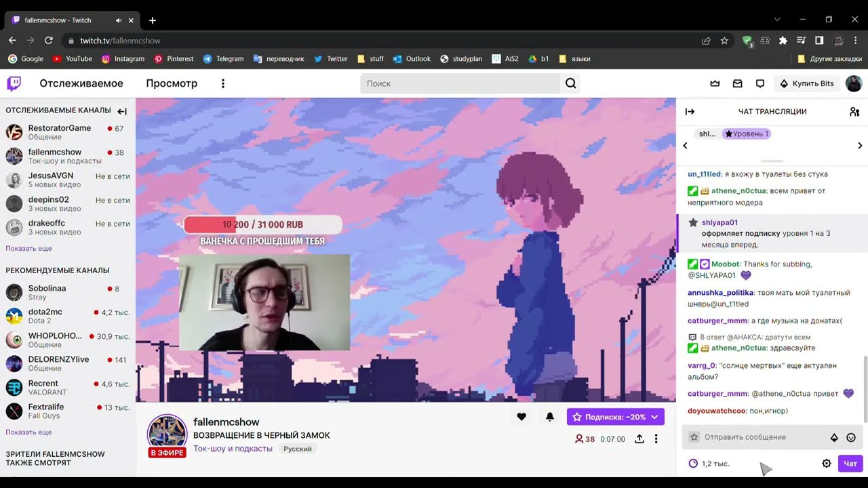Image resolution: width=868 pixels, height=488 pixels.
Task: Click the heart unfollow icon
Action: pyautogui.click(x=521, y=417)
